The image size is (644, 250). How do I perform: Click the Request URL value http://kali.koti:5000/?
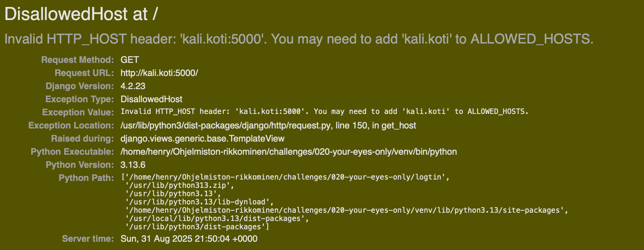[159, 73]
